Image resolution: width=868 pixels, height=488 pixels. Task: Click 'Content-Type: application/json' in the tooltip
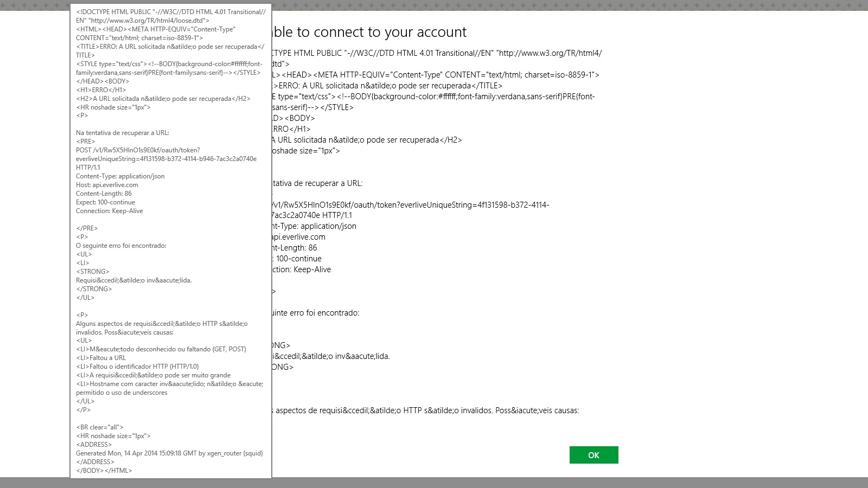[120, 176]
